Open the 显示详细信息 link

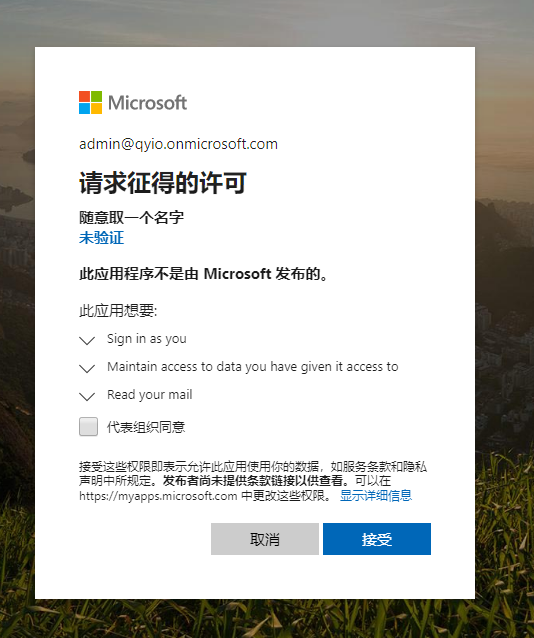(376, 496)
